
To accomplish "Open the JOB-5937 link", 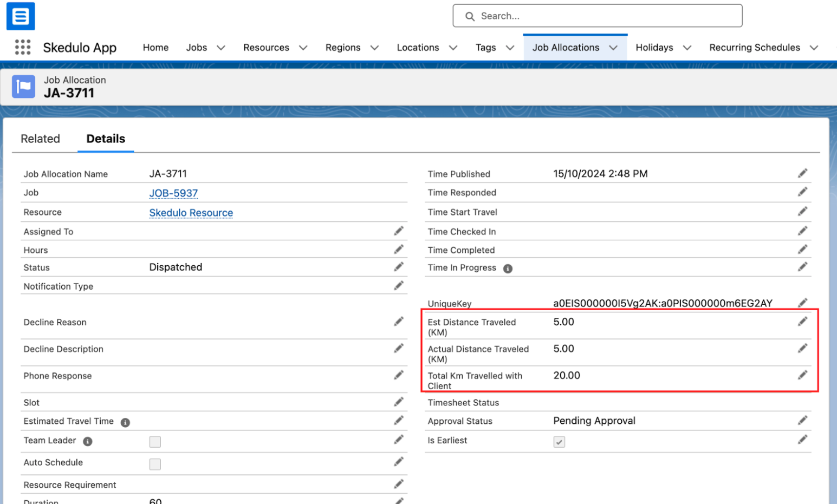I will tap(173, 193).
